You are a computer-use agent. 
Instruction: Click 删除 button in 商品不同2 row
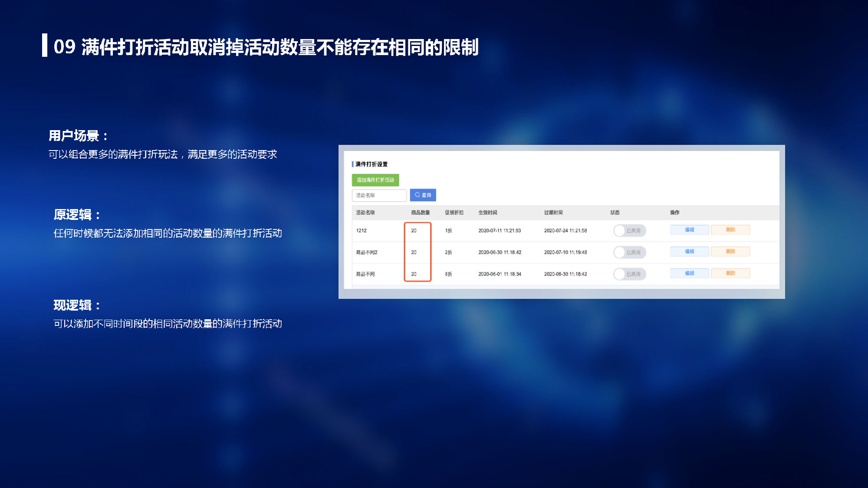tap(730, 252)
